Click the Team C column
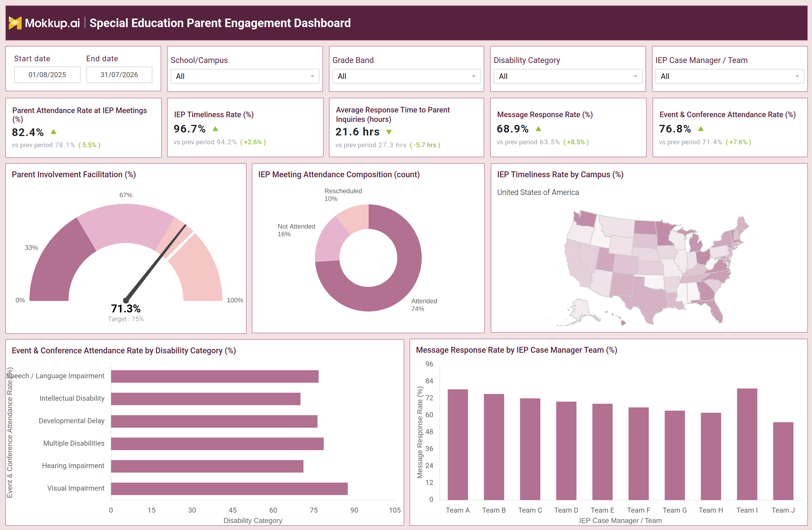Screen dimensions: 812x530 (530, 449)
